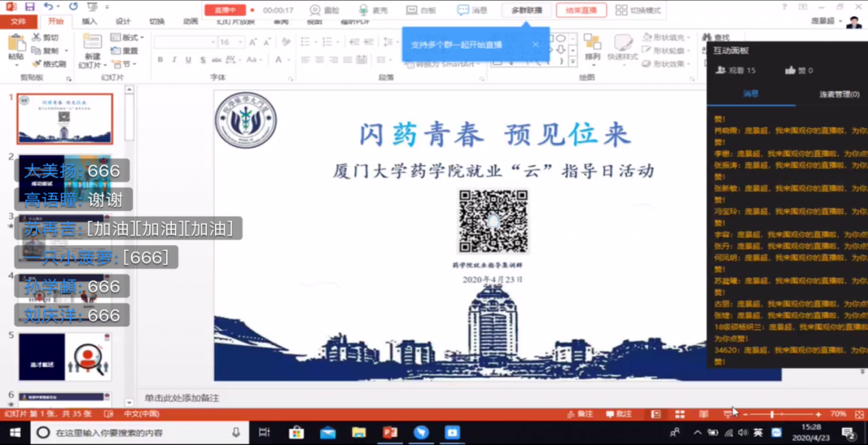Click the 结束直播 end broadcast button
The height and width of the screenshot is (445, 868).
pos(581,11)
